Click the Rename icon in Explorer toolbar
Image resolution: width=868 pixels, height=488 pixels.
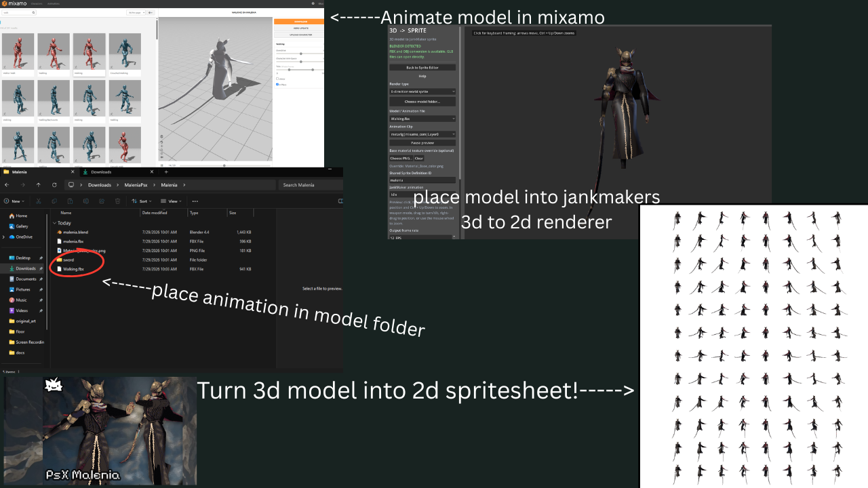pos(85,201)
